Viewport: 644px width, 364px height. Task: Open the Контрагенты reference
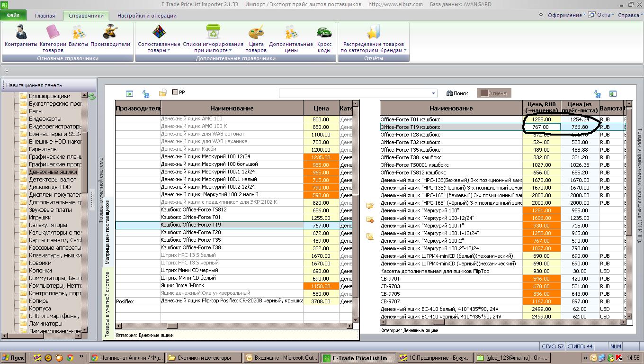click(x=21, y=36)
